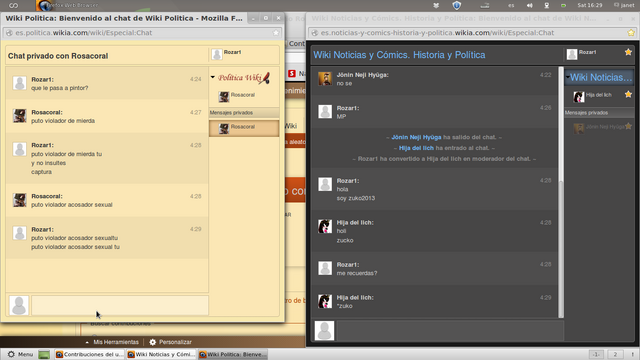Click own avatar beside Wiki Noticias input
Viewport: 640px width, 360px height.
click(324, 330)
